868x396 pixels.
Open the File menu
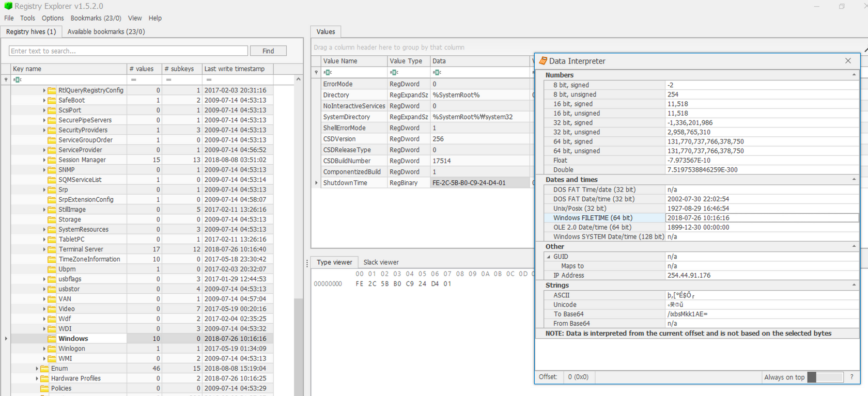pyautogui.click(x=9, y=18)
